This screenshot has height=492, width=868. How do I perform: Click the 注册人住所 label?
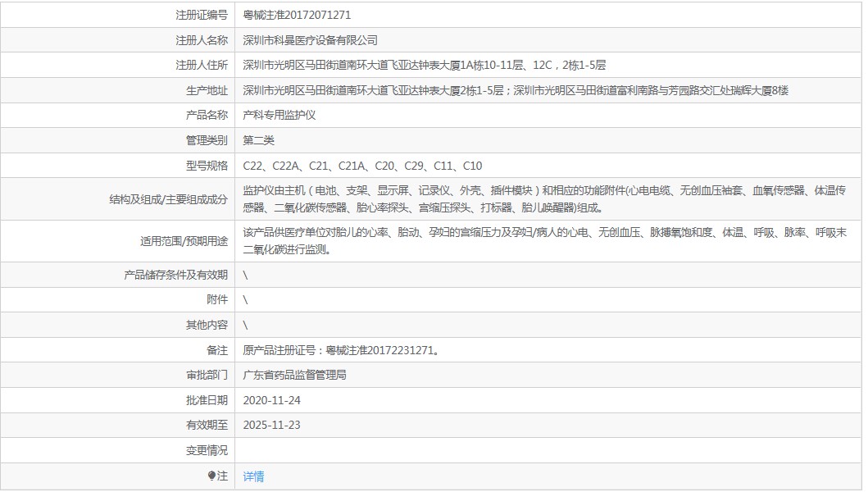point(202,65)
